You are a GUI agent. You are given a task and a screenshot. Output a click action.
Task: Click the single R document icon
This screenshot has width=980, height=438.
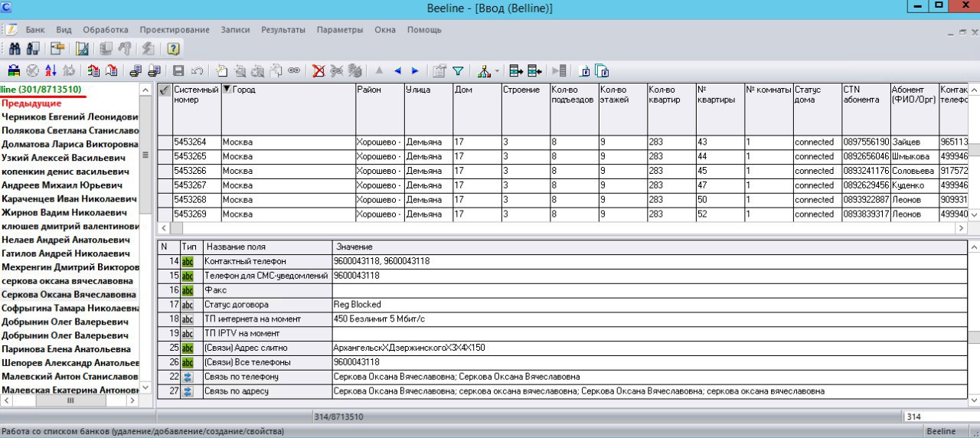tap(586, 70)
